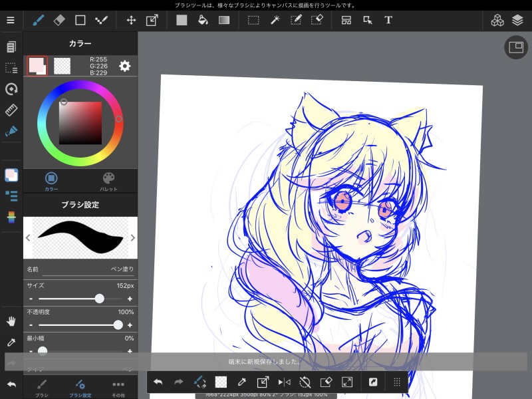
Task: Select the Eraser tool
Action: click(59, 21)
